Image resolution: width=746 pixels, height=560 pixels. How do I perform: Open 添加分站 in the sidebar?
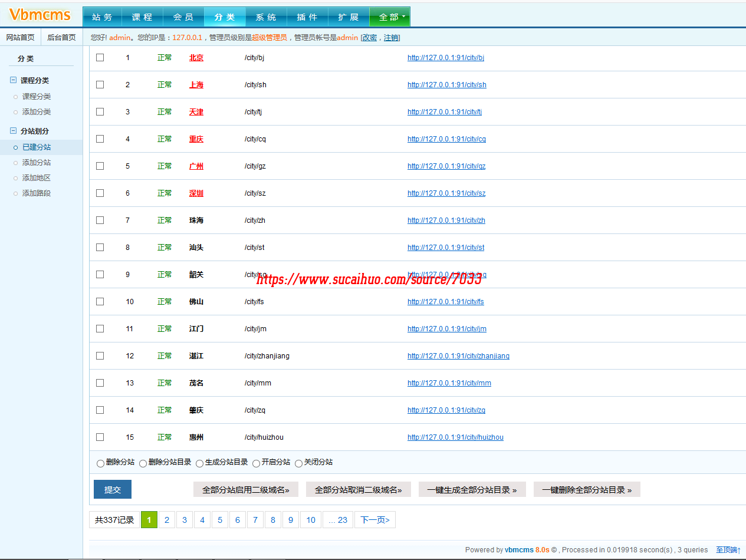37,163
